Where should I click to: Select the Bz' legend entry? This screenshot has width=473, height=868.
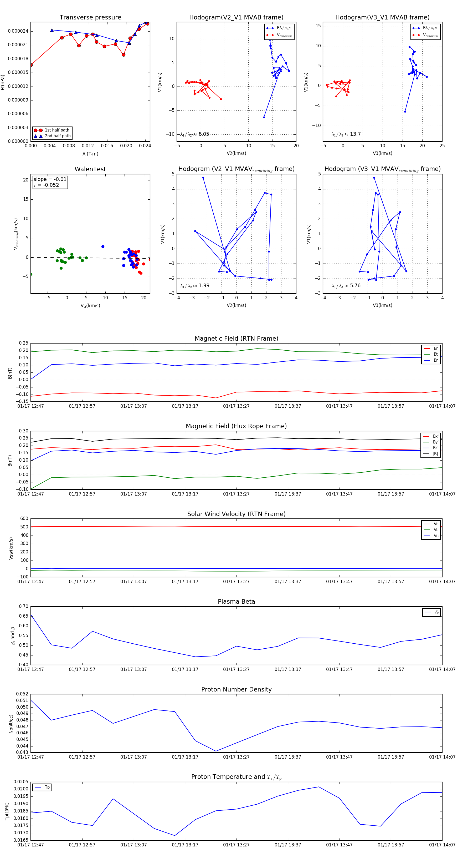point(431,448)
